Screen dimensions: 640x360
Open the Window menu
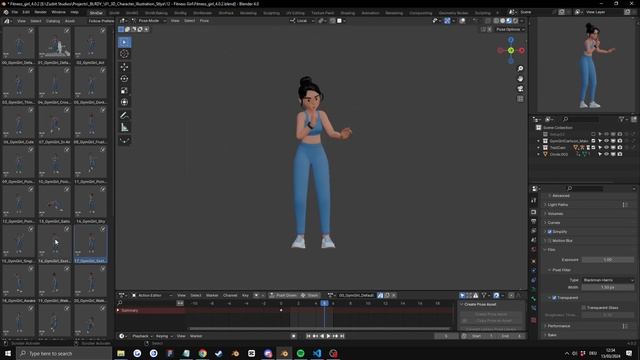(58, 12)
